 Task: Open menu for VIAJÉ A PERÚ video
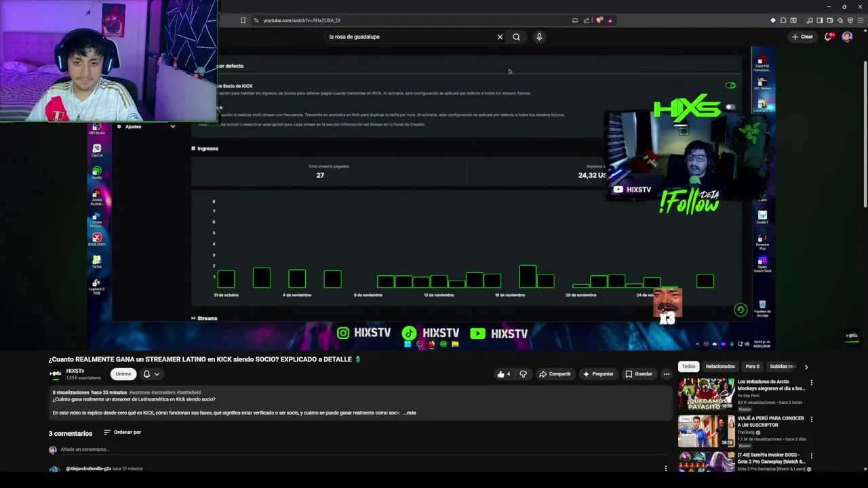point(811,419)
